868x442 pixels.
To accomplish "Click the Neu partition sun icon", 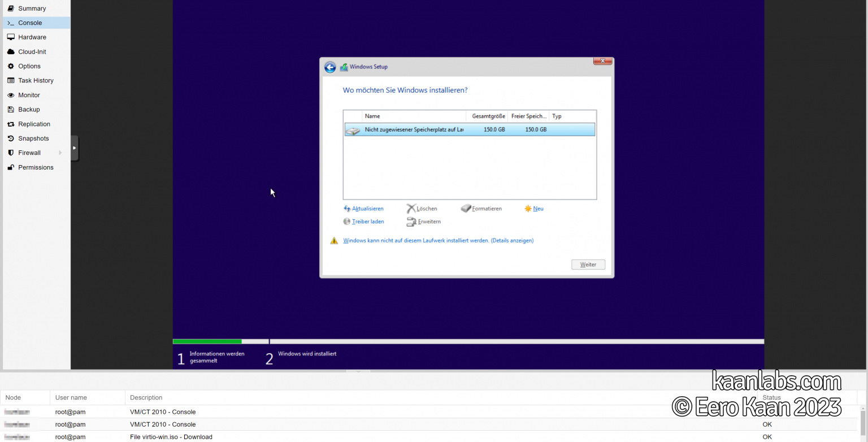I will (527, 209).
